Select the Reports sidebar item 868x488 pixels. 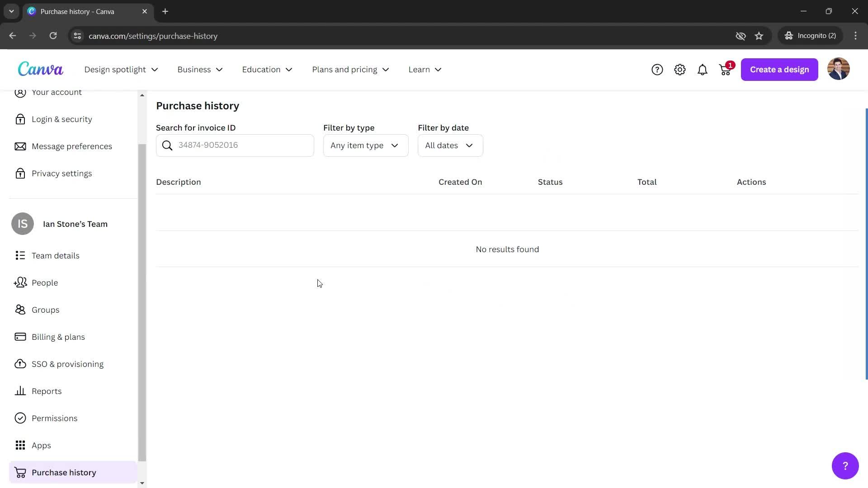[47, 391]
